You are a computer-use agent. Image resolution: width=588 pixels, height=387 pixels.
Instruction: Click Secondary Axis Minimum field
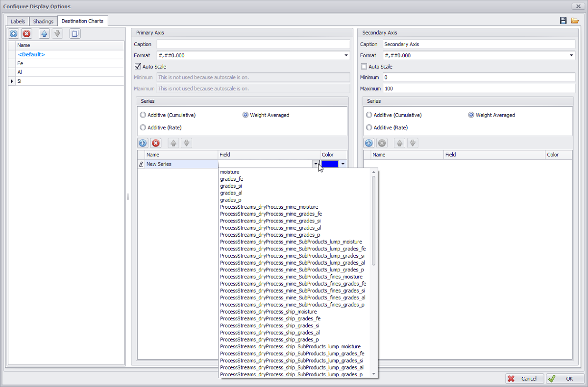click(479, 77)
